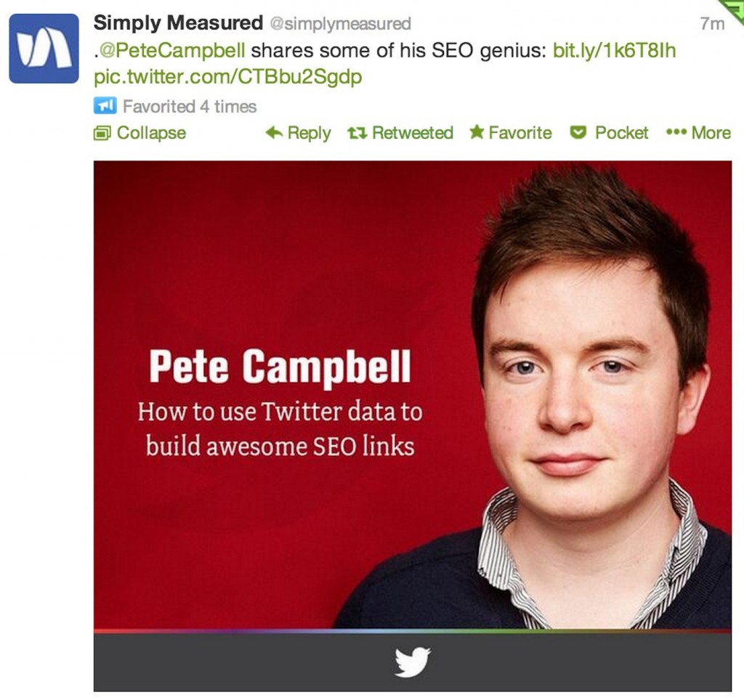Click the 7m tweet timestamp
This screenshot has width=744, height=700.
[x=712, y=24]
